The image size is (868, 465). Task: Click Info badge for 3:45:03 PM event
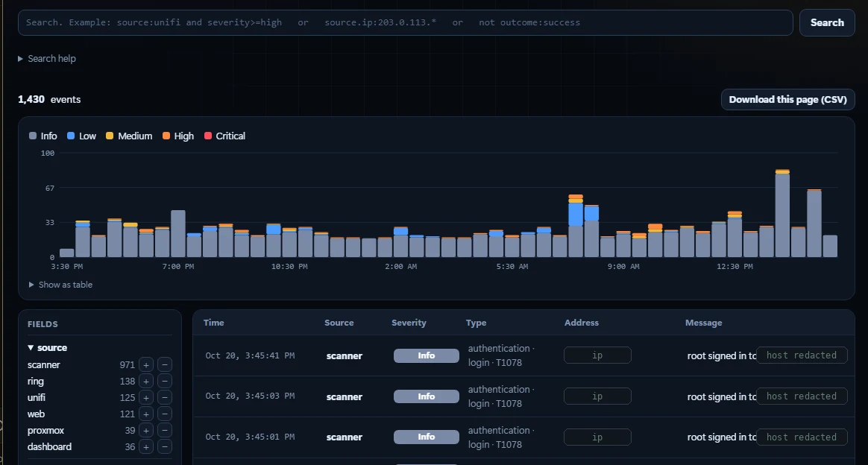427,396
